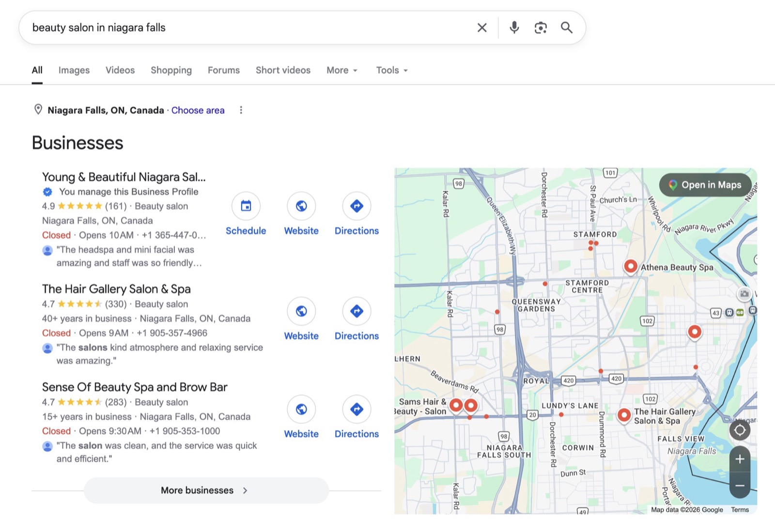Screen dimensions: 775x532
Task: Zoom in on the map with plus button
Action: [740, 459]
